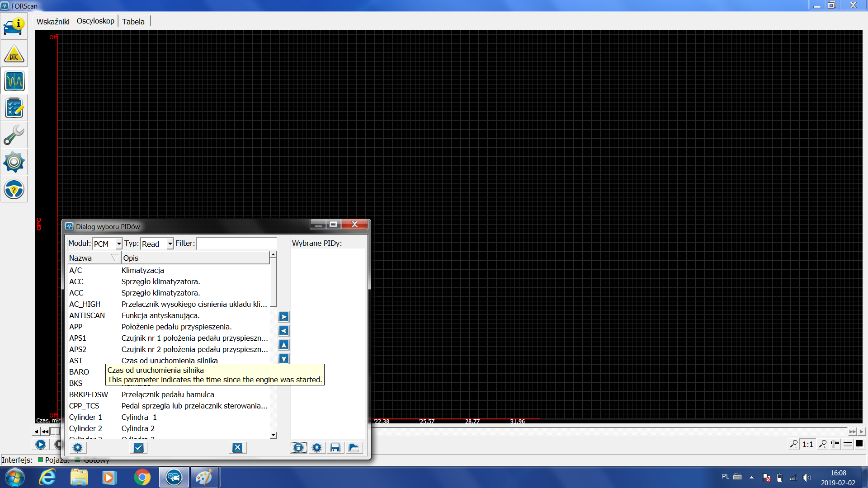Switch to the Tabela tab
This screenshot has width=868, height=488.
click(x=133, y=22)
